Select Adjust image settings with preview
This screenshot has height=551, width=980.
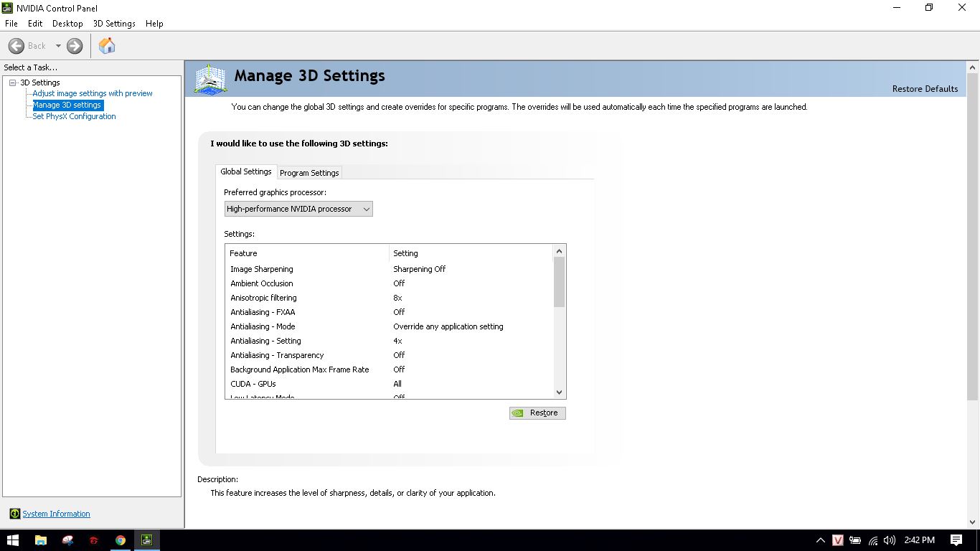pos(93,93)
